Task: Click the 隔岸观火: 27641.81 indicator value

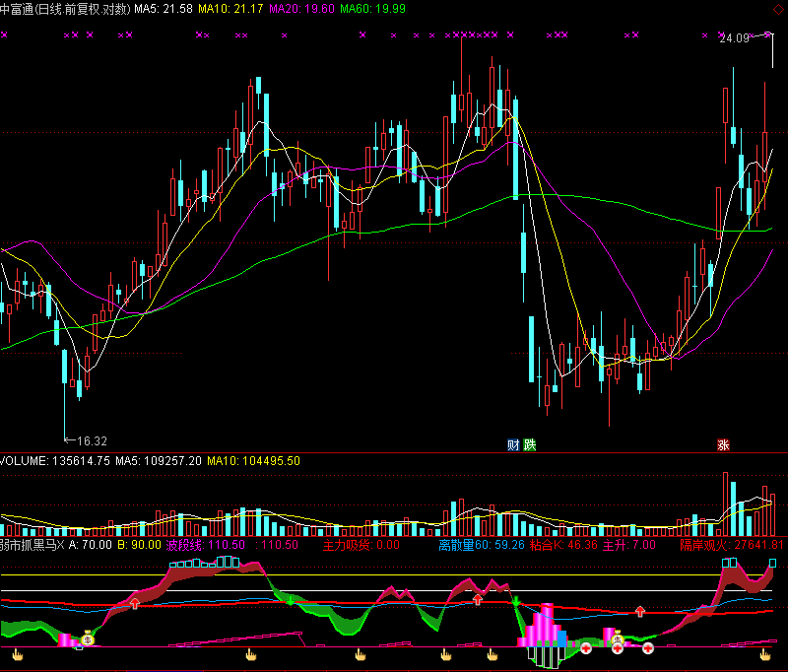Action: [x=732, y=545]
